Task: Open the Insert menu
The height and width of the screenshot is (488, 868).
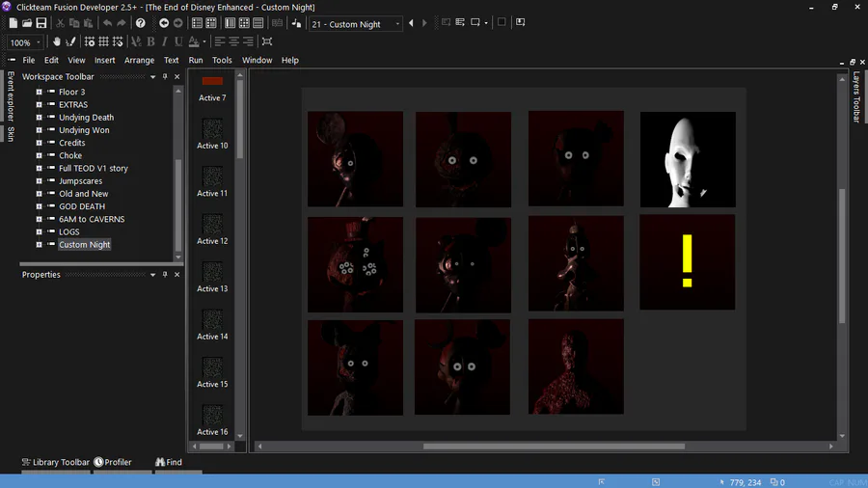Action: pos(104,61)
